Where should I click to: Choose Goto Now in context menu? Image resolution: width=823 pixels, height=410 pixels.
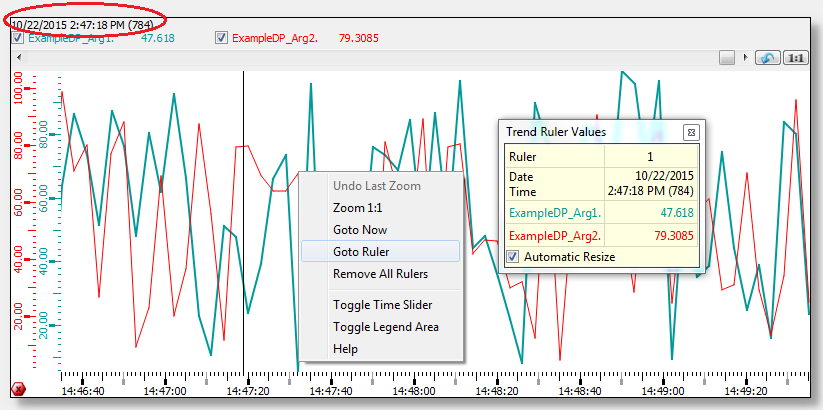[x=359, y=230]
